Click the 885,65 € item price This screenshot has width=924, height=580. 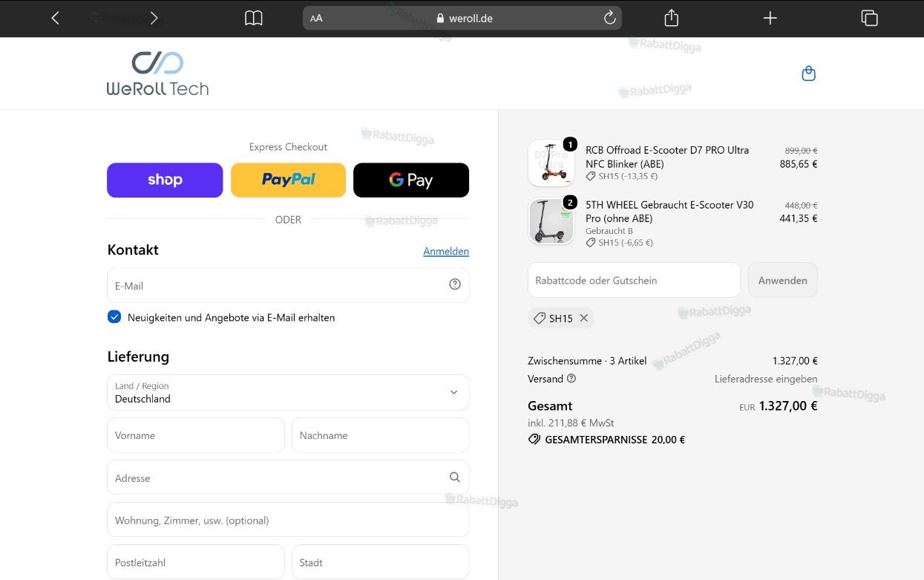799,164
